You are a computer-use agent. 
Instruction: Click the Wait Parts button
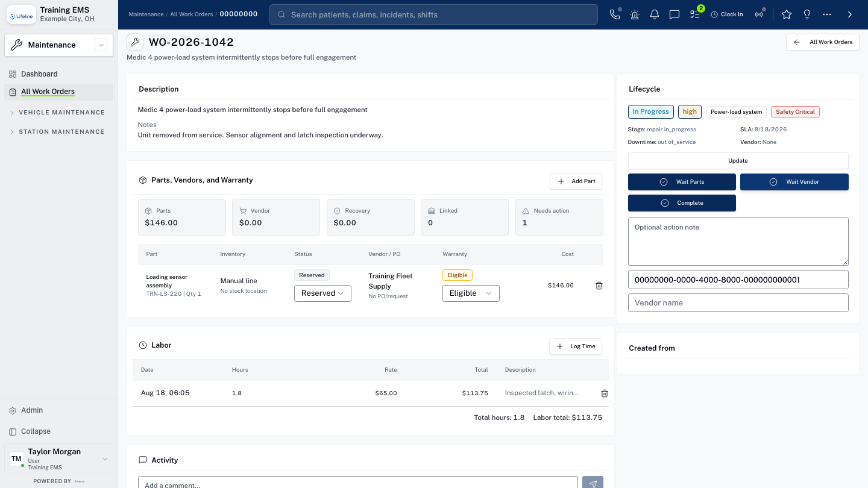coord(682,182)
